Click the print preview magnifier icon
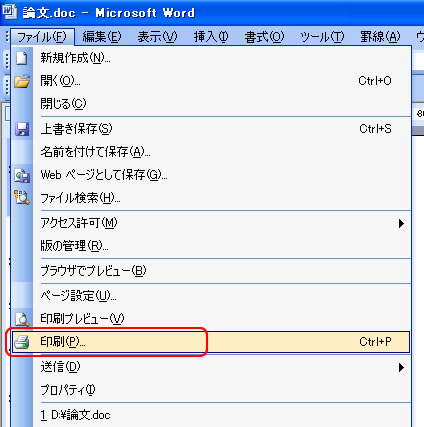This screenshot has height=427, width=424. [x=22, y=319]
